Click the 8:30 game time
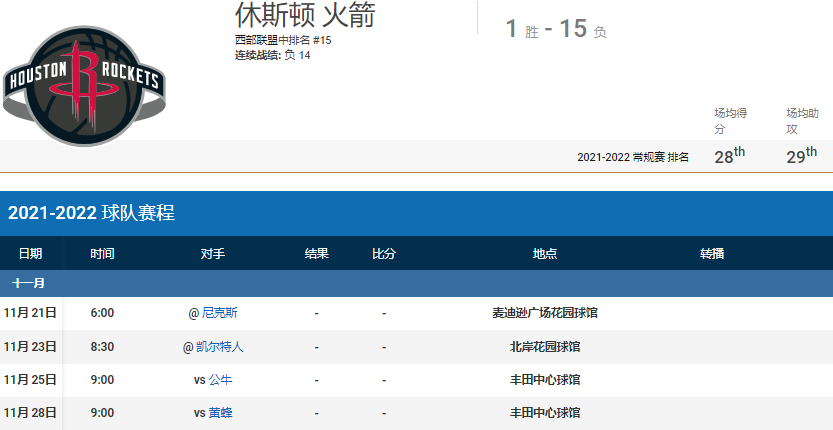This screenshot has height=430, width=833. coord(102,347)
